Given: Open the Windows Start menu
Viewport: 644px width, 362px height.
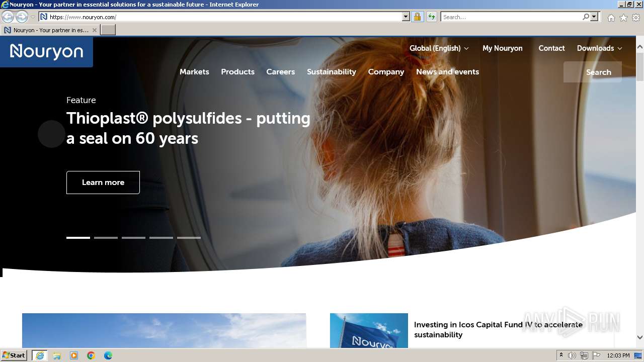Looking at the screenshot, I should pyautogui.click(x=14, y=355).
